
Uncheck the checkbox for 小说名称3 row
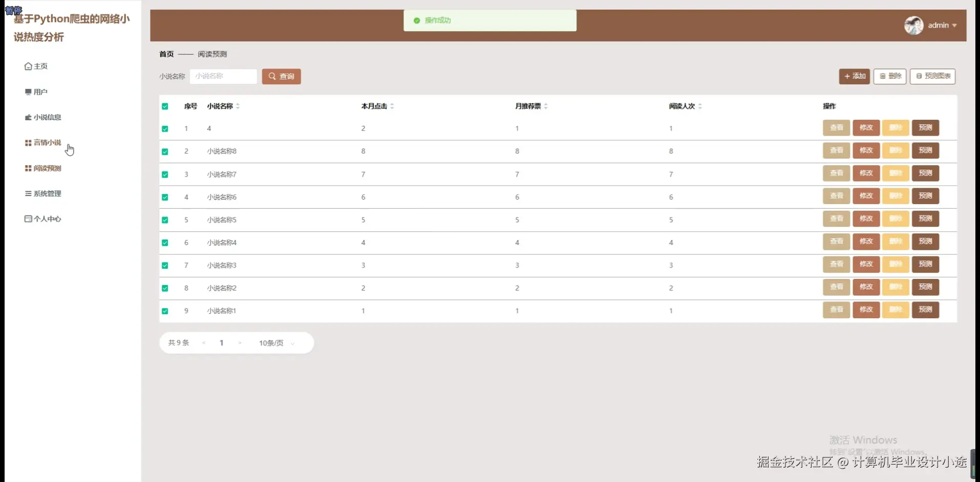[165, 266]
